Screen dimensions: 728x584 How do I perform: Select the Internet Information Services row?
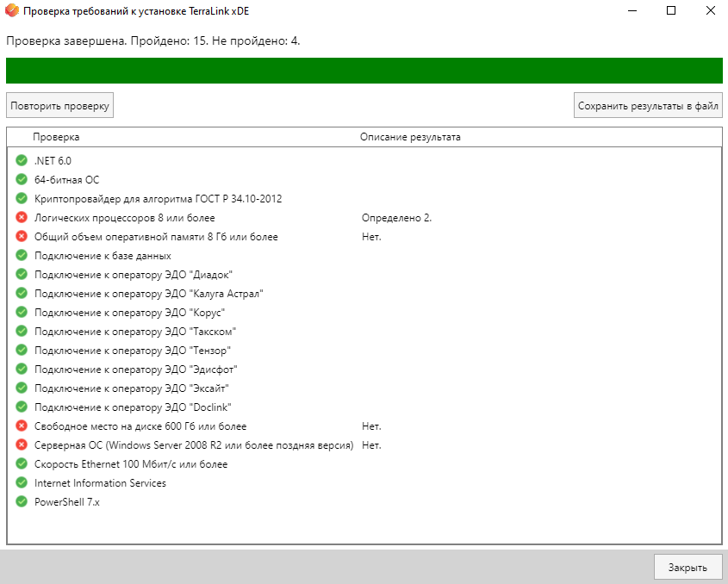click(x=100, y=483)
